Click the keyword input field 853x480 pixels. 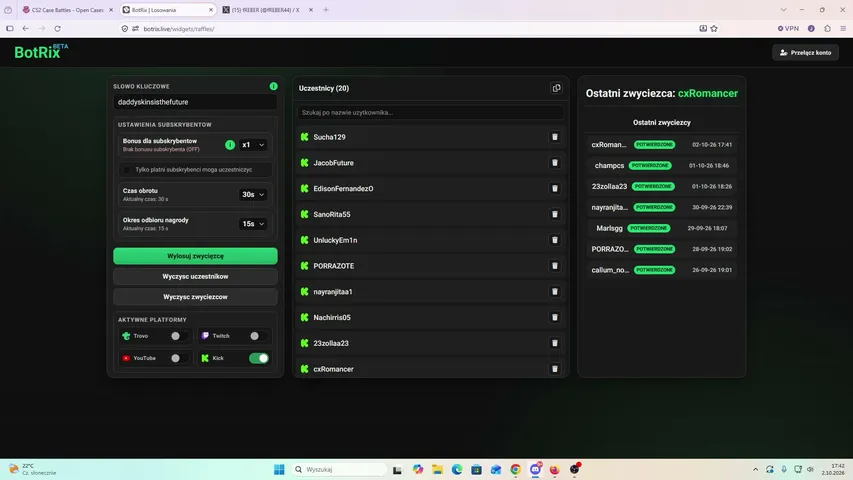pyautogui.click(x=195, y=102)
